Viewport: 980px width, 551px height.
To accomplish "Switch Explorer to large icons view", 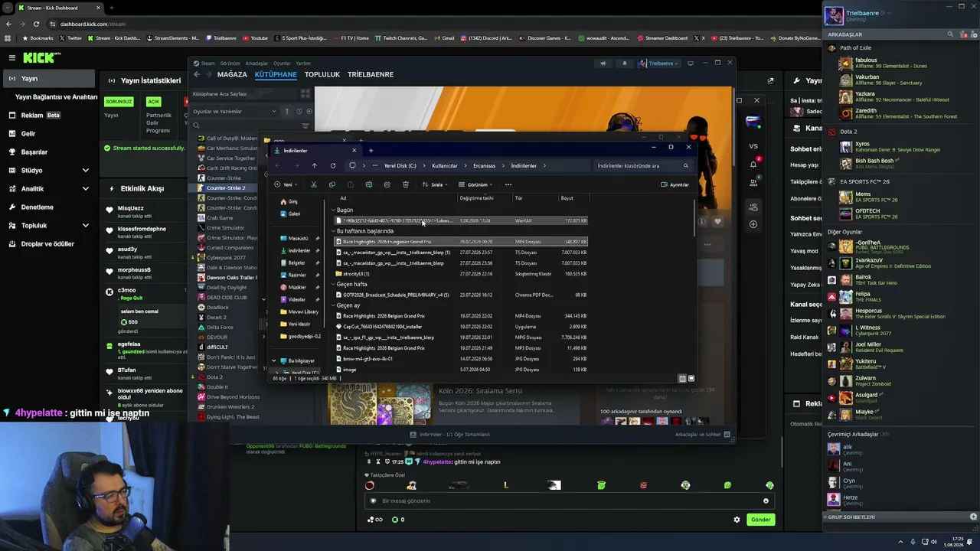I will (x=691, y=378).
